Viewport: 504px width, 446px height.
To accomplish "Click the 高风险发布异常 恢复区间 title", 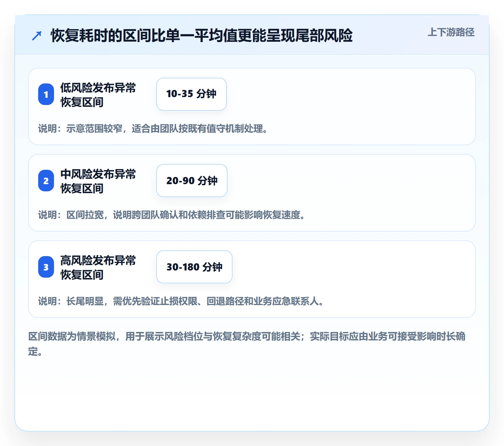I will coord(98,267).
